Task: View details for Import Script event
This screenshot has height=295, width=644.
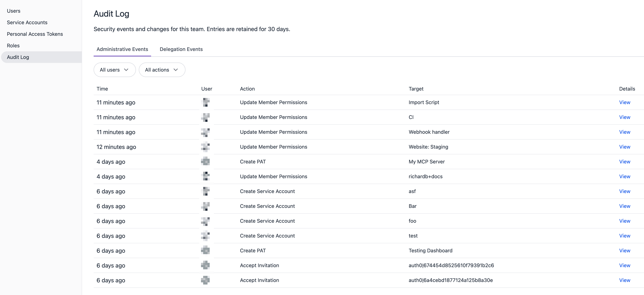Action: click(x=624, y=102)
